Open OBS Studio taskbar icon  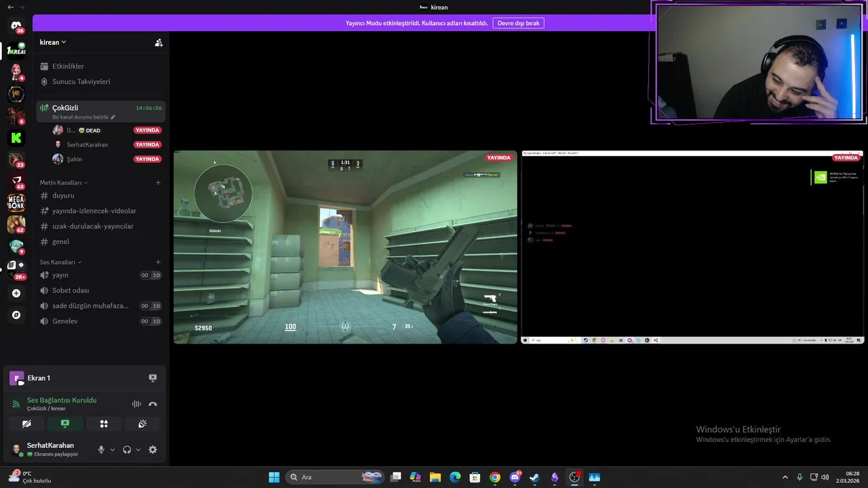(574, 477)
